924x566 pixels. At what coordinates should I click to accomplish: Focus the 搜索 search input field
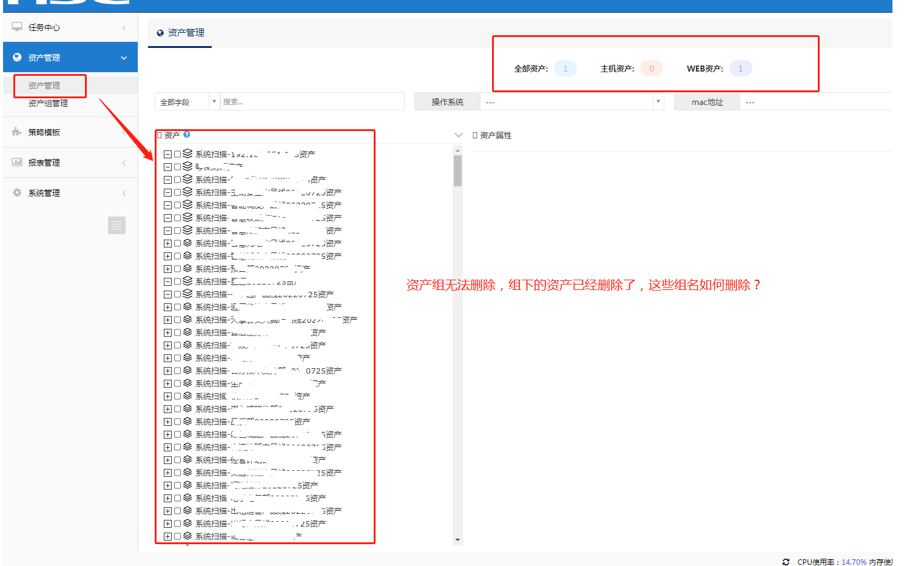point(312,102)
